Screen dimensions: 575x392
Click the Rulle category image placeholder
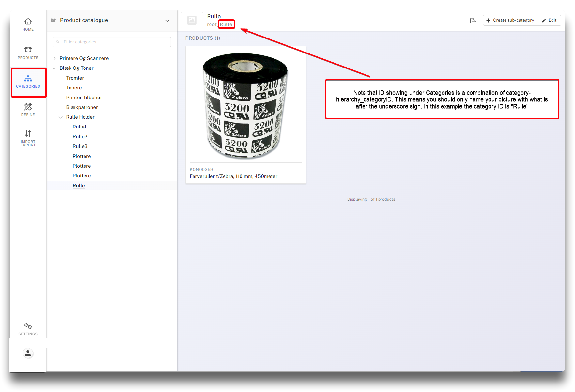pos(192,21)
